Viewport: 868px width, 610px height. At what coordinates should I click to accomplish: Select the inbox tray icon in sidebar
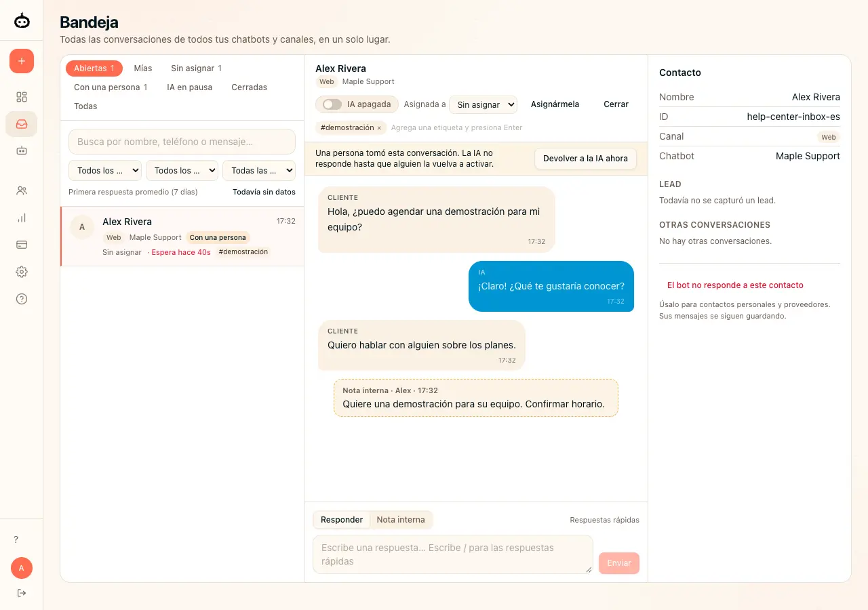(x=22, y=124)
